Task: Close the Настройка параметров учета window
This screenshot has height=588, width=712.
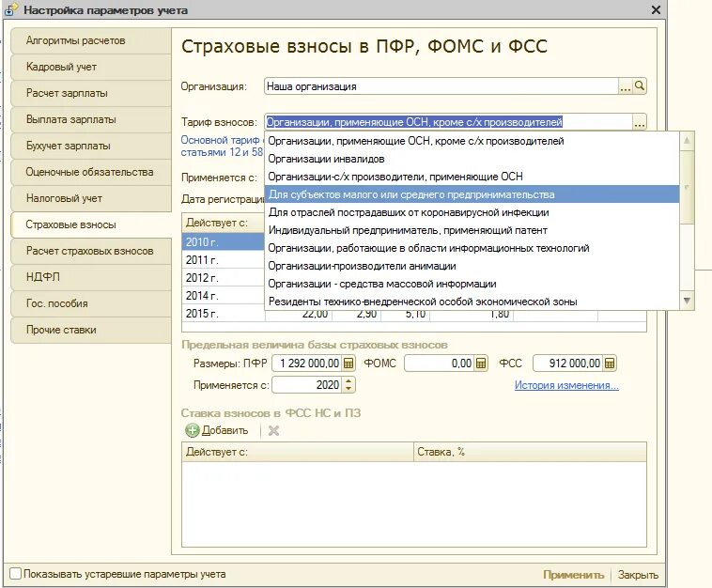Action: tap(656, 9)
